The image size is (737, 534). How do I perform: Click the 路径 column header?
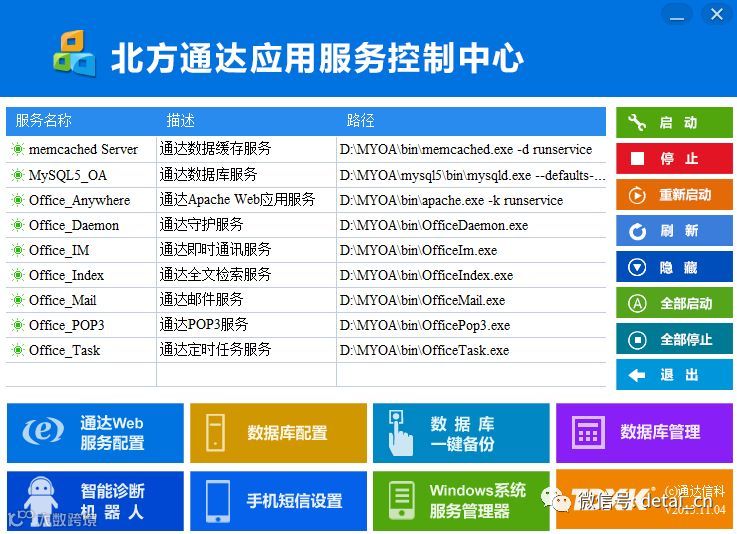[360, 121]
